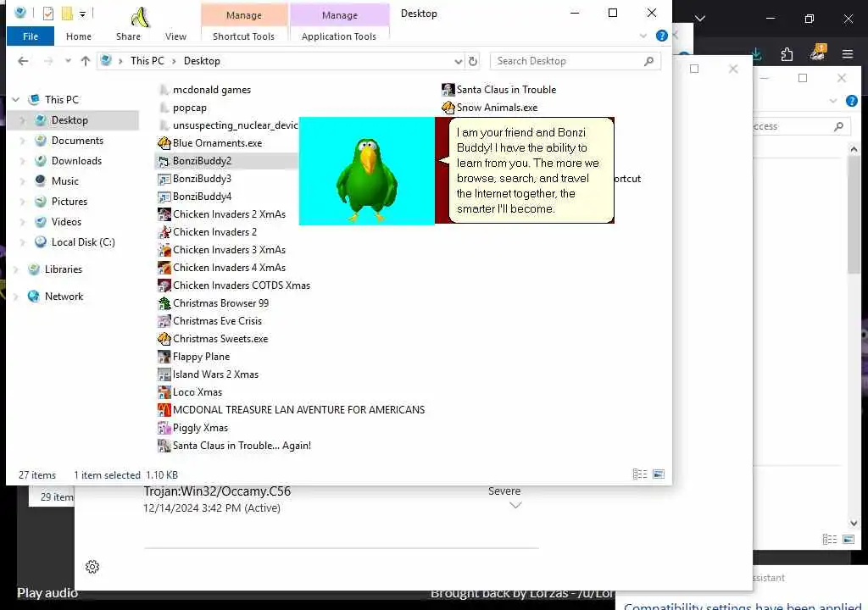
Task: Click Chicken Invaders 2 XmAs icon
Action: coord(164,214)
